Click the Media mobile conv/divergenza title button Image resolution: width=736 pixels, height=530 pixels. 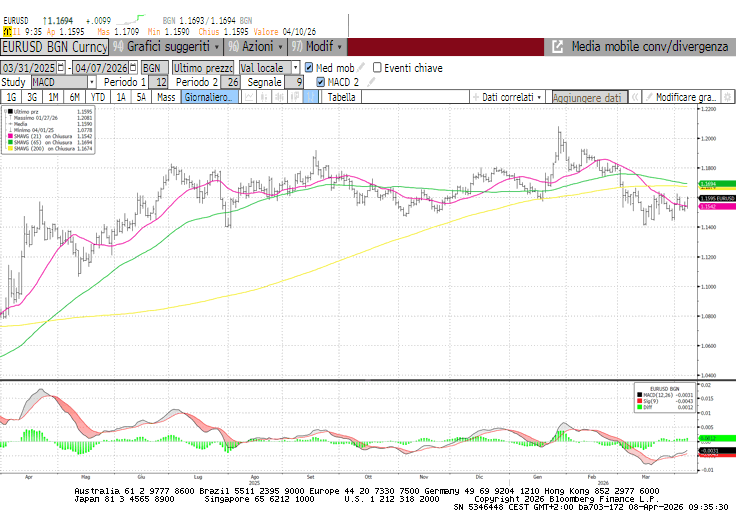coord(650,46)
